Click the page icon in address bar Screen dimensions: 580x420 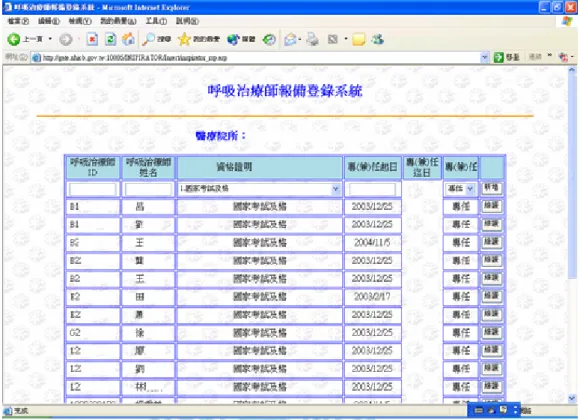pos(36,58)
